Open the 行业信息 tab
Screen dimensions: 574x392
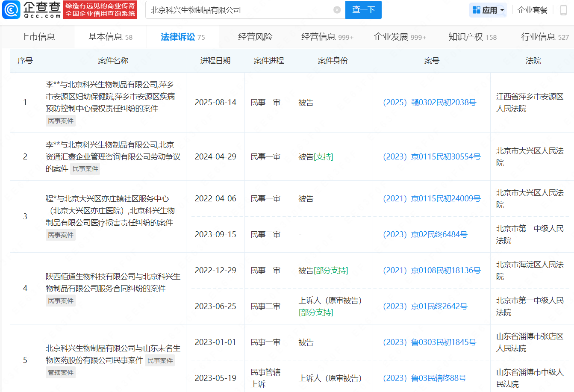click(545, 37)
